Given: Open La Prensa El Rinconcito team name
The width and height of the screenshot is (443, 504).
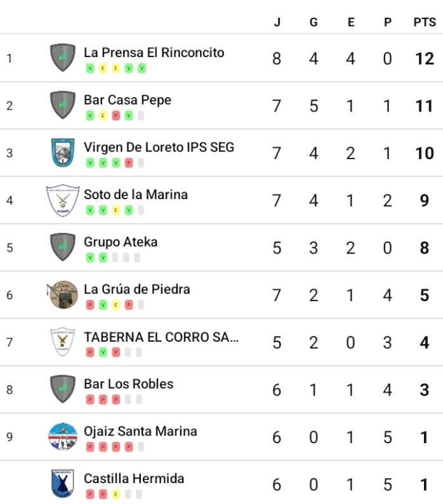Looking at the screenshot, I should pos(154,53).
